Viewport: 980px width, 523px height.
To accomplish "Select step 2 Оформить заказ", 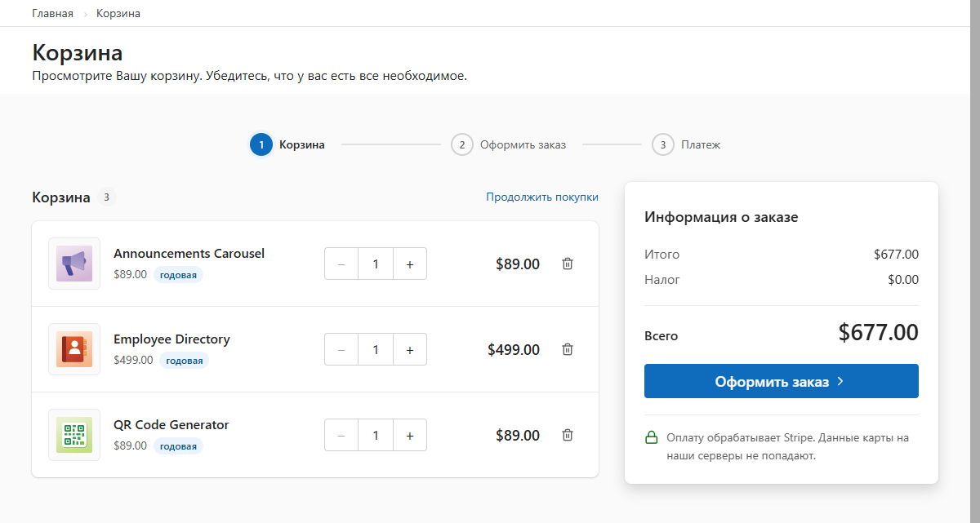I will tap(508, 144).
